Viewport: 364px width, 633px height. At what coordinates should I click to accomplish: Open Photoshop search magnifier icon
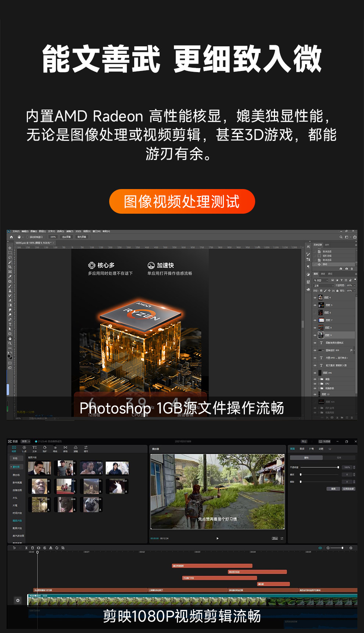coord(341,237)
